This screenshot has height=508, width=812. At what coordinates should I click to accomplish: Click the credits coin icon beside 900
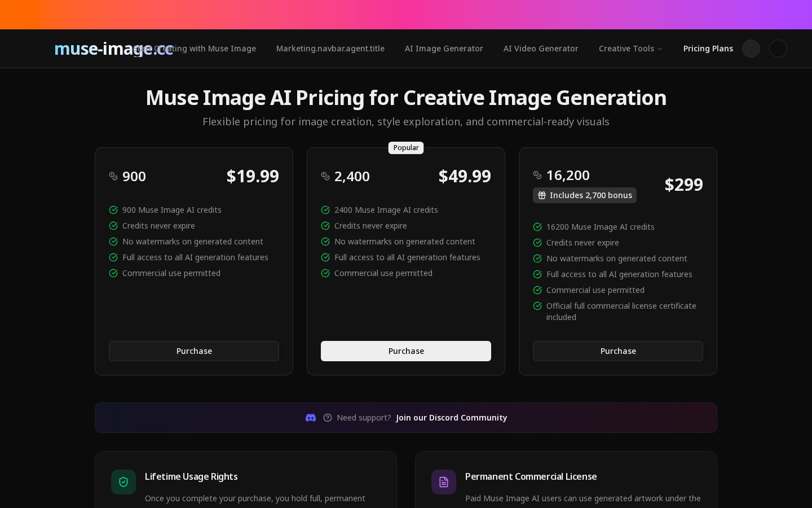coord(113,176)
